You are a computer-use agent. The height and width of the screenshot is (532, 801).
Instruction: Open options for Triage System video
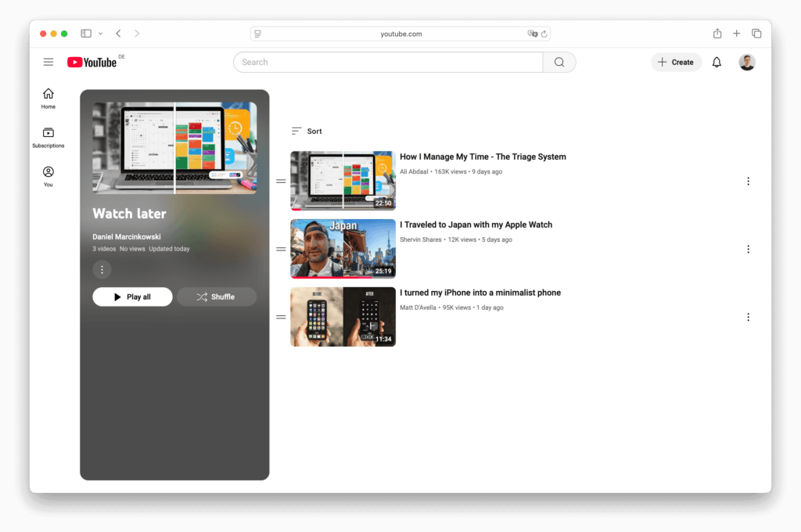tap(748, 181)
